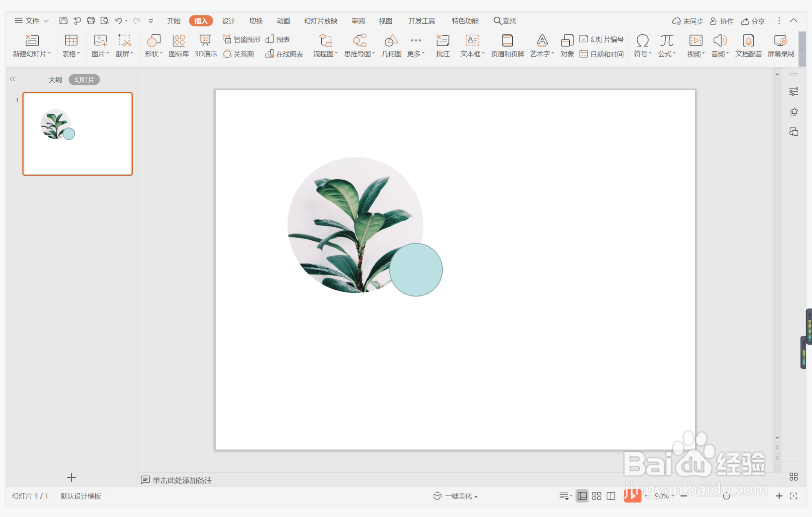Open the 图标库 icon library
This screenshot has width=812, height=517.
pos(179,46)
